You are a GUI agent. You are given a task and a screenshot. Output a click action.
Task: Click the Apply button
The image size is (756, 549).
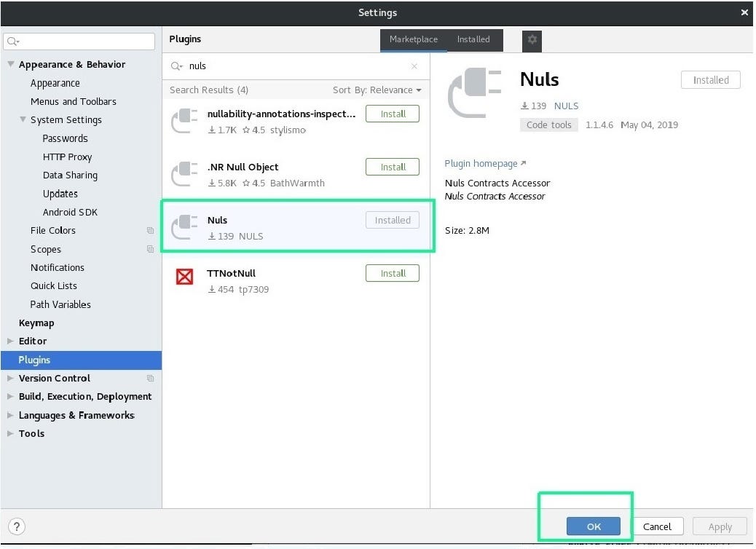click(720, 526)
